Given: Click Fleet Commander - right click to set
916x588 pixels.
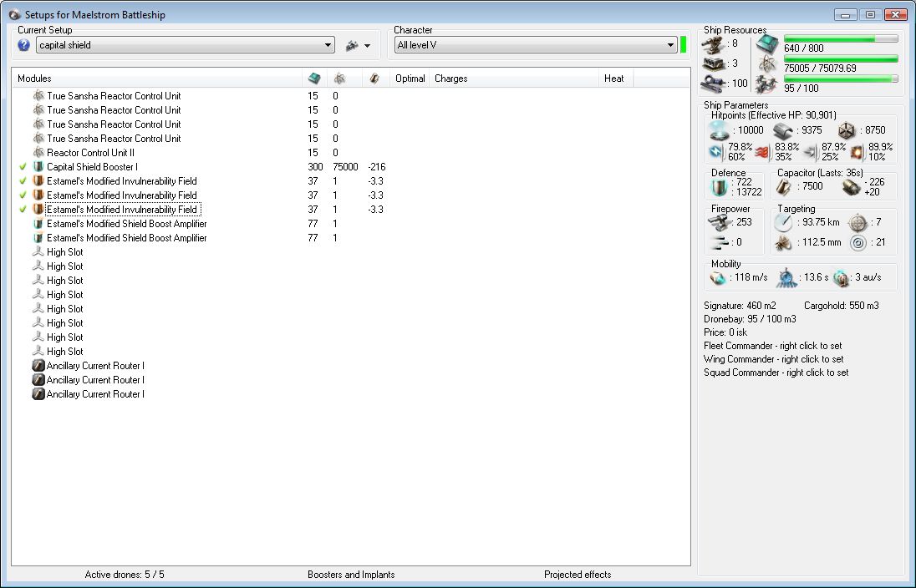Looking at the screenshot, I should 773,346.
